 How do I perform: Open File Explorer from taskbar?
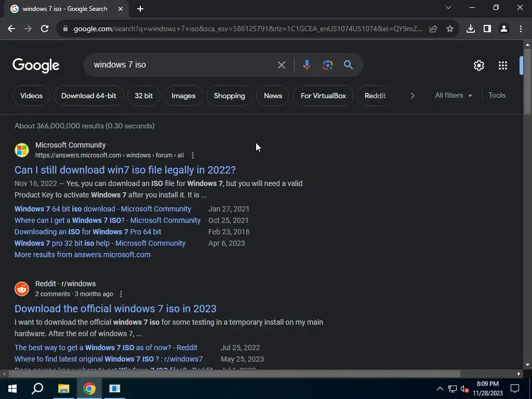click(x=63, y=389)
